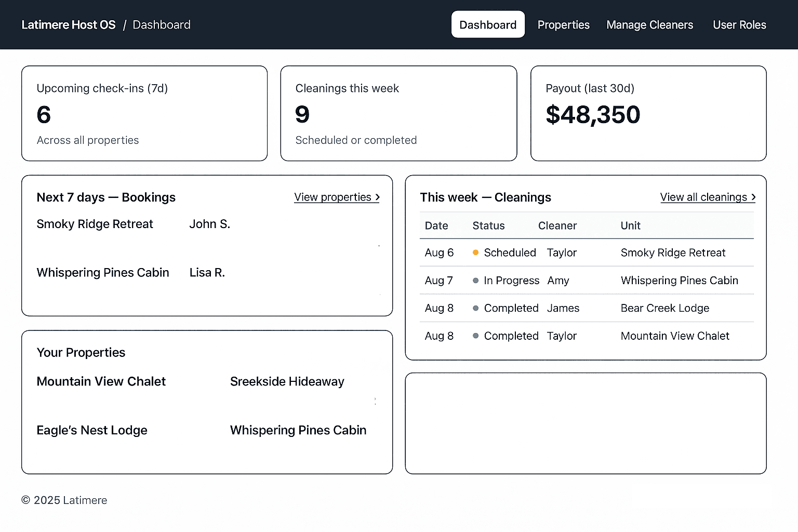798x532 pixels.
Task: Open User Roles page
Action: click(x=739, y=25)
